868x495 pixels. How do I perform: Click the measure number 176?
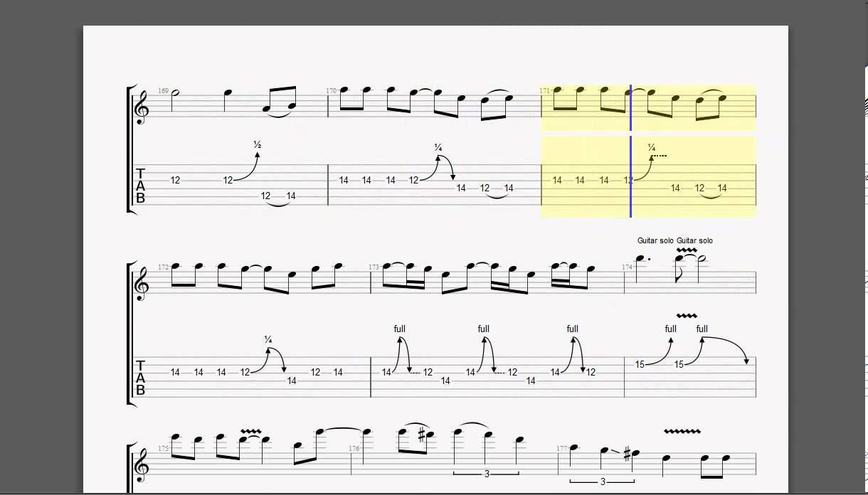tap(354, 449)
